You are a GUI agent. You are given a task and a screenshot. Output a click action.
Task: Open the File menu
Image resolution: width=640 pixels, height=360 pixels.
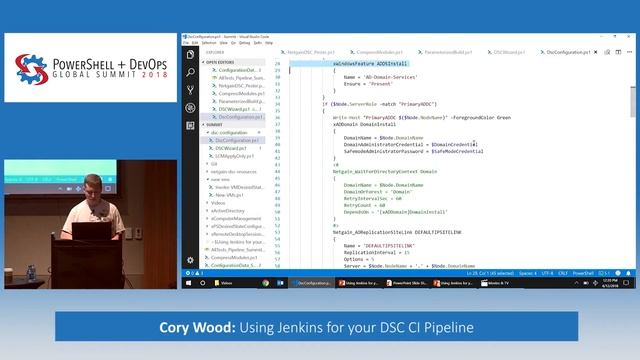pyautogui.click(x=186, y=43)
